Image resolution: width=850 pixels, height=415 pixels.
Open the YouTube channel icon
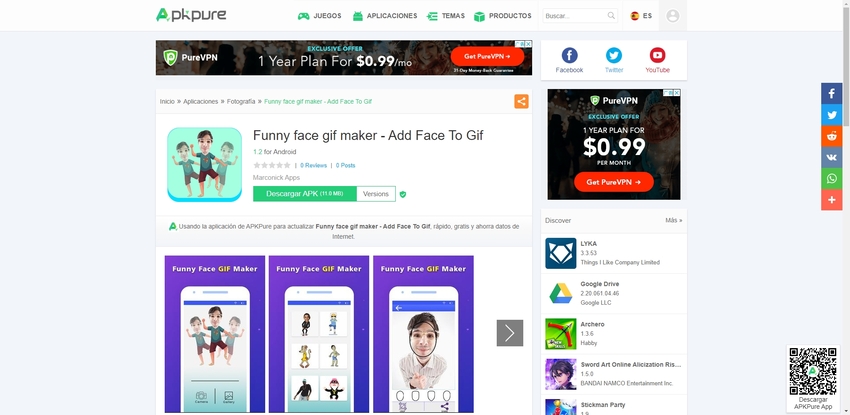(658, 55)
